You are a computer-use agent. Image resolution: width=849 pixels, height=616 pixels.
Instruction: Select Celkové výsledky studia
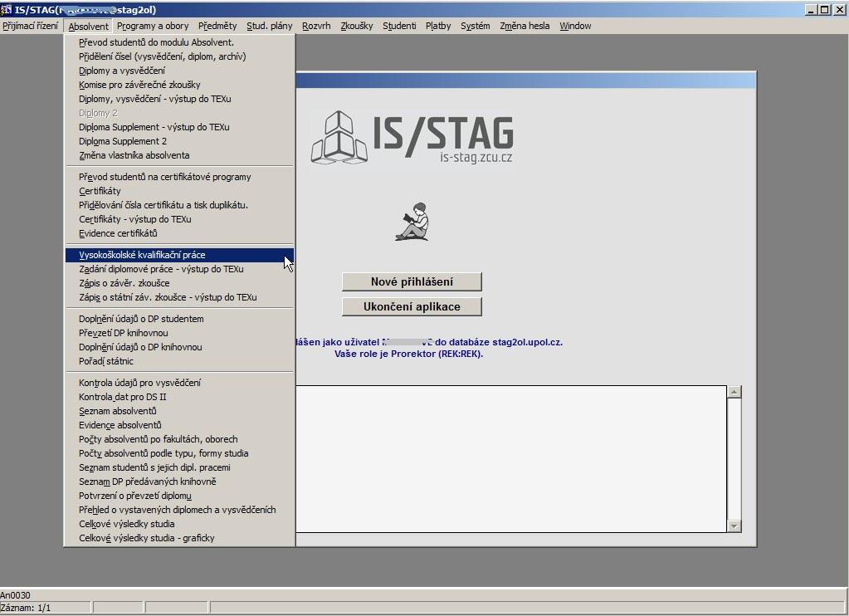[x=179, y=523]
